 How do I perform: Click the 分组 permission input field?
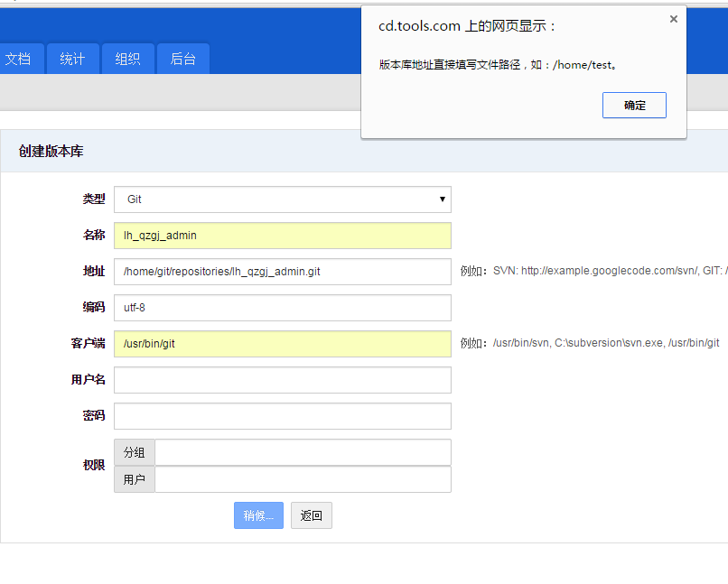303,452
